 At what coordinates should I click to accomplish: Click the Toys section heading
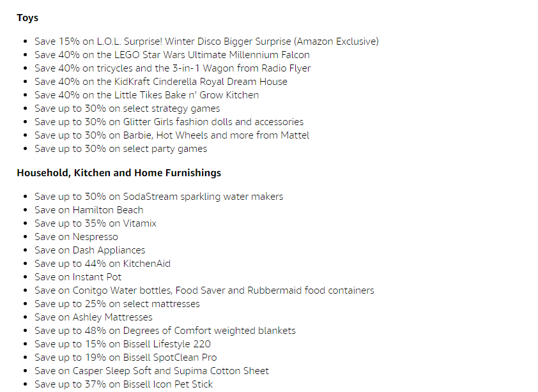(27, 18)
